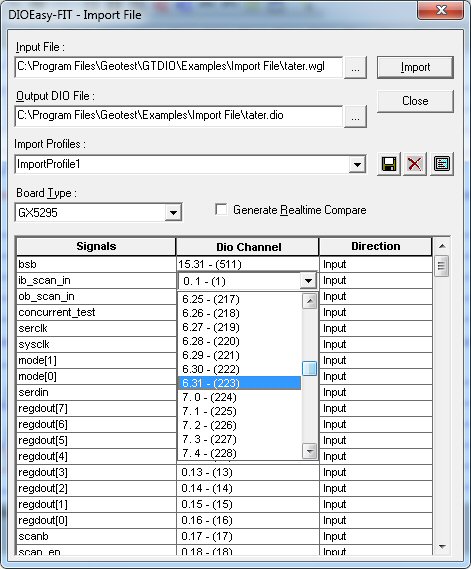Screen dimensions: 471x569
Task: Browse for Output DIO File with ellipsis button
Action: pyautogui.click(x=355, y=116)
